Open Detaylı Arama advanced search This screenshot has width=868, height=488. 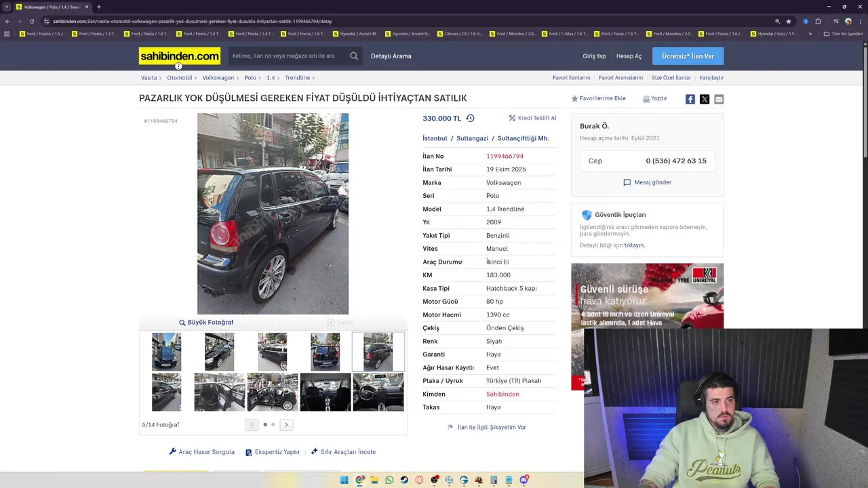pos(391,56)
